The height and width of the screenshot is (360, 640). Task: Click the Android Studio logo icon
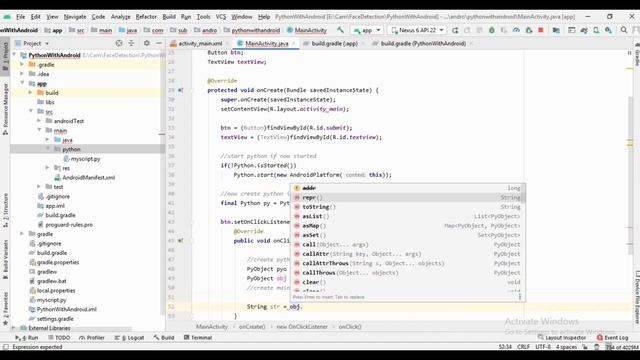coord(7,17)
